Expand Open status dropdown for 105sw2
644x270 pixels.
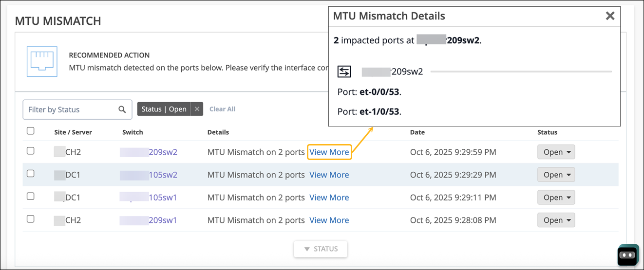556,175
